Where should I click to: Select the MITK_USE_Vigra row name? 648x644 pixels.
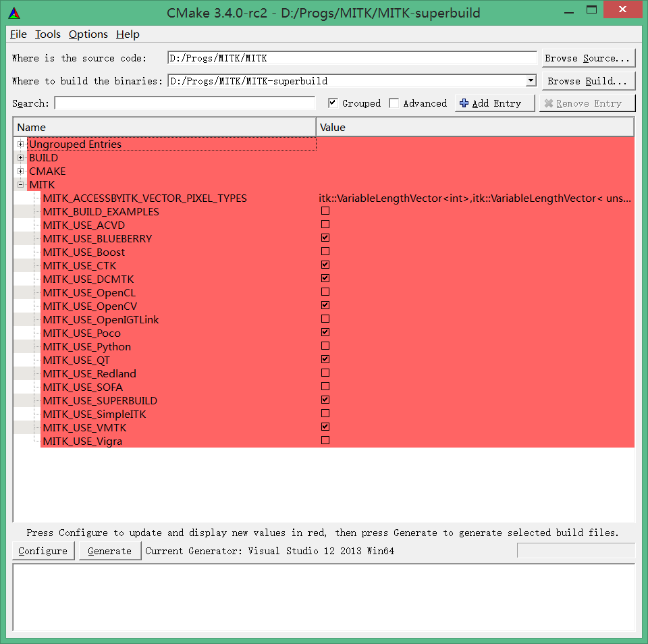point(82,441)
